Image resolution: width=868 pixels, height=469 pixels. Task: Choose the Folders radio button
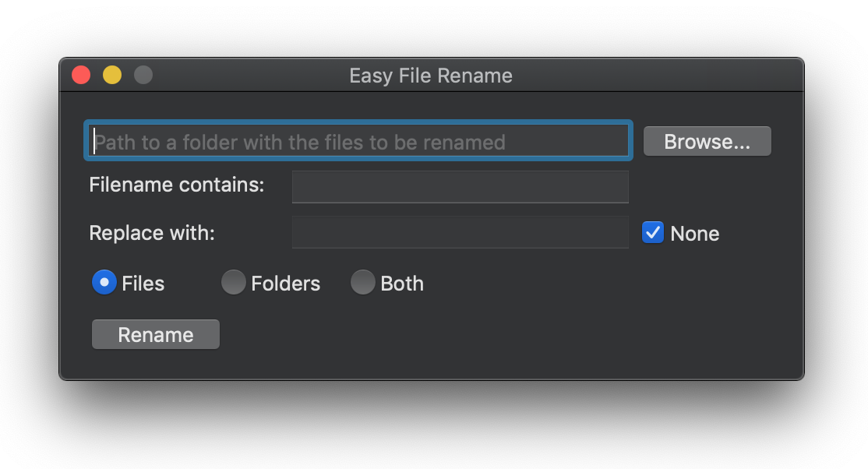click(234, 282)
